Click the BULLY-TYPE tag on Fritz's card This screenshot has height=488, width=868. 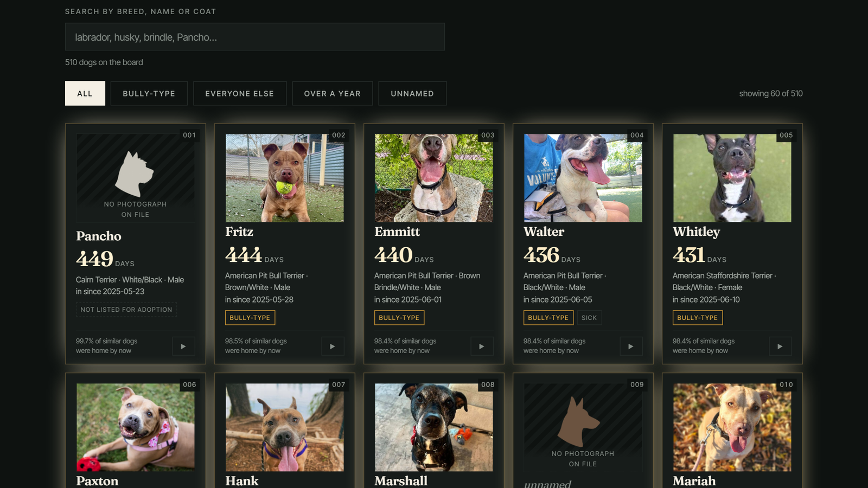250,318
